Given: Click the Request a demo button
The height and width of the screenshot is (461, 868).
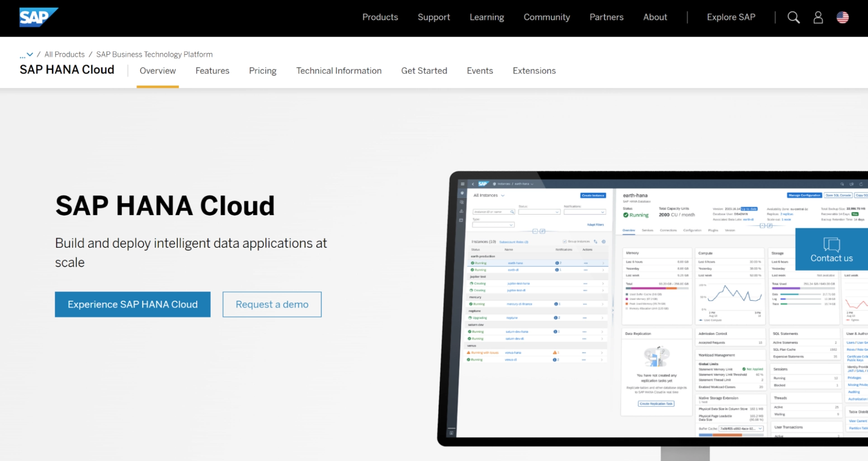Looking at the screenshot, I should click(x=272, y=305).
